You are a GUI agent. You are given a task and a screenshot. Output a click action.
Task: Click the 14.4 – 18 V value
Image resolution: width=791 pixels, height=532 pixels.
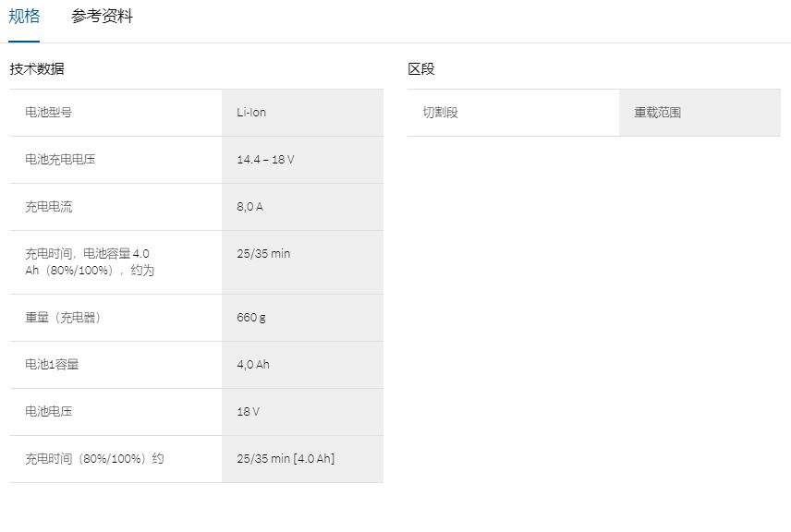pyautogui.click(x=265, y=160)
